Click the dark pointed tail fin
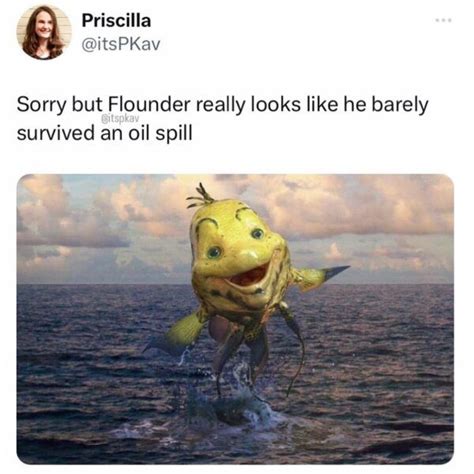The width and height of the screenshot is (474, 474). click(334, 272)
